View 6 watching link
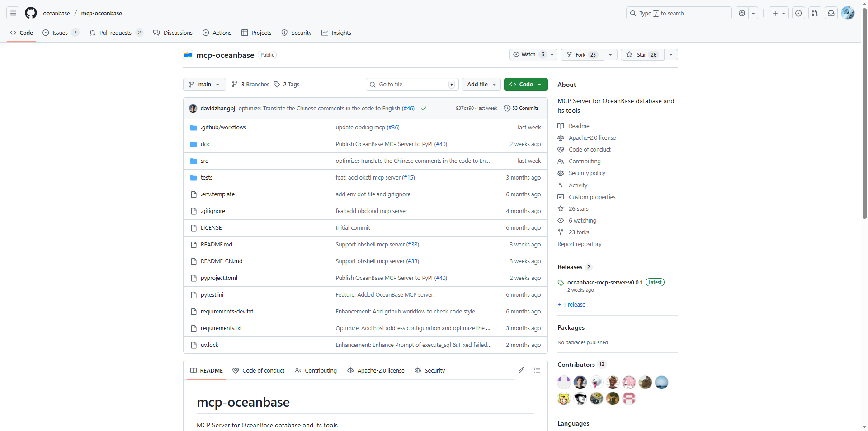Image resolution: width=868 pixels, height=431 pixels. [582, 220]
